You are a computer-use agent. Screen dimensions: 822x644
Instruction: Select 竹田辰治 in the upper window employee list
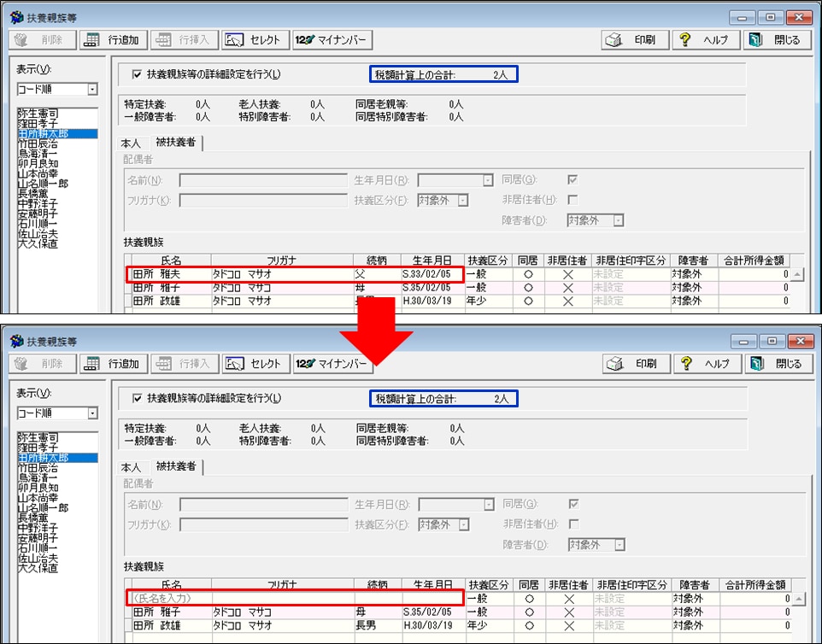38,145
